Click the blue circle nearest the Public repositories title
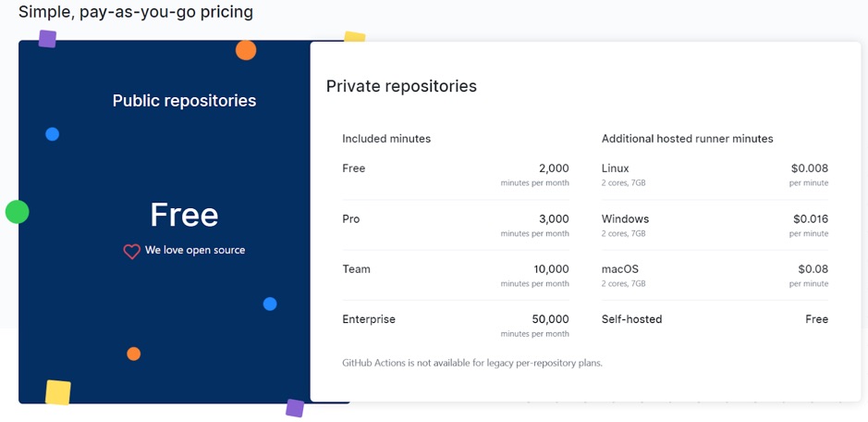Image resolution: width=868 pixels, height=422 pixels. pyautogui.click(x=53, y=134)
